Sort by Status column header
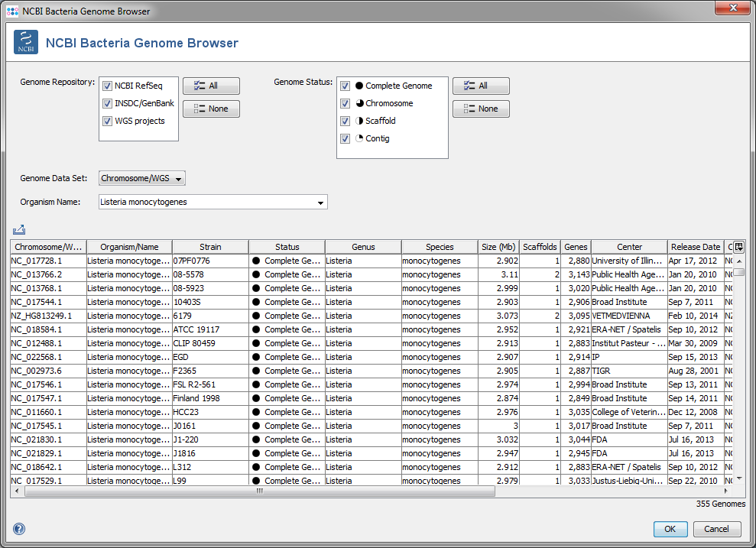Screen dimensions: 756x548 (x=287, y=247)
